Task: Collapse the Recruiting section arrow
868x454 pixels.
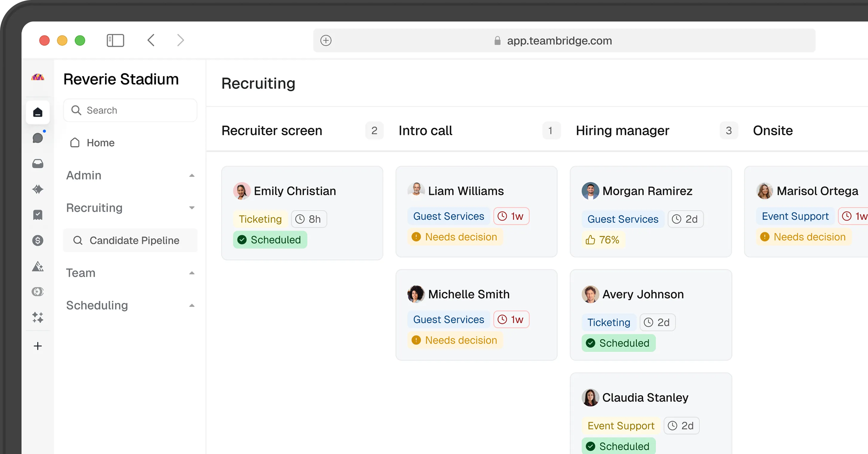Action: click(x=192, y=208)
